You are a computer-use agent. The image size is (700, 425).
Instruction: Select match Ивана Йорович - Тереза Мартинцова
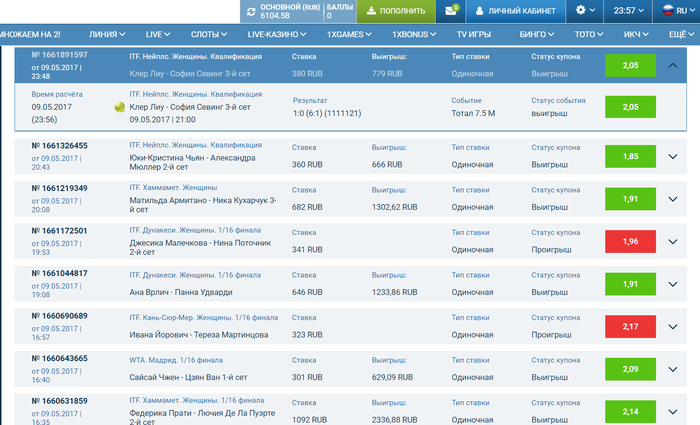199,335
